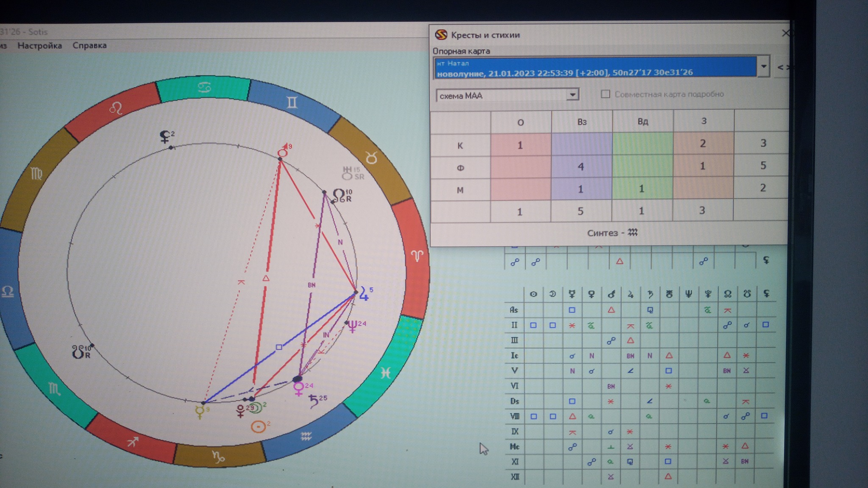
Task: Click the Scorpio sign on zodiac ring
Action: tap(54, 388)
